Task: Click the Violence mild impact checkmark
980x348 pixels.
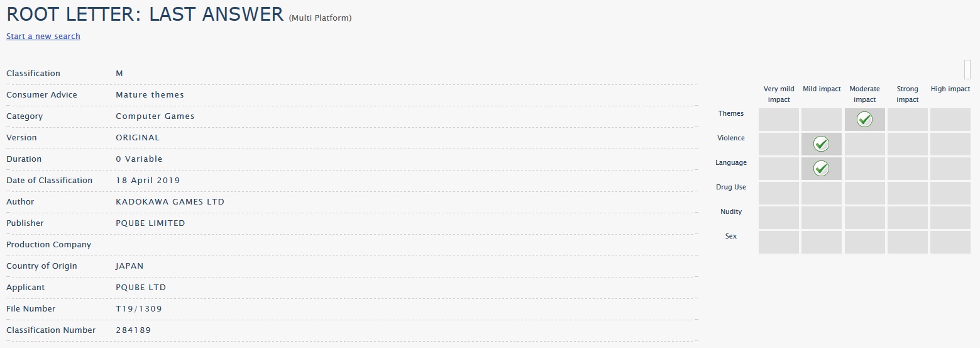Action: pos(821,144)
